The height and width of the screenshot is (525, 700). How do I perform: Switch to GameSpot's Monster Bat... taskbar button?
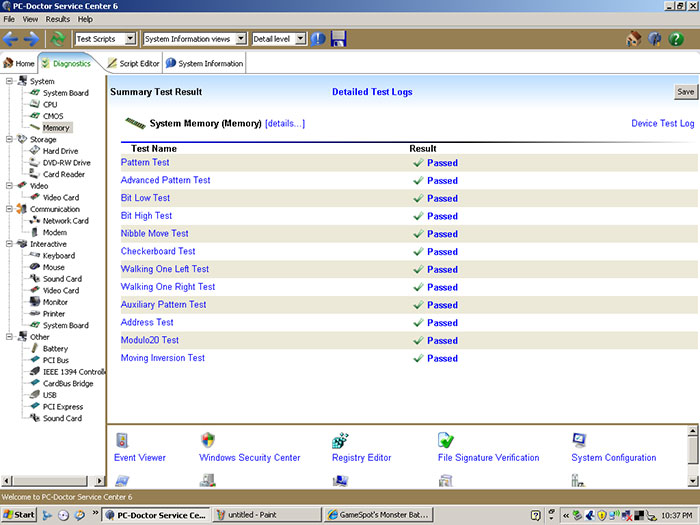379,515
